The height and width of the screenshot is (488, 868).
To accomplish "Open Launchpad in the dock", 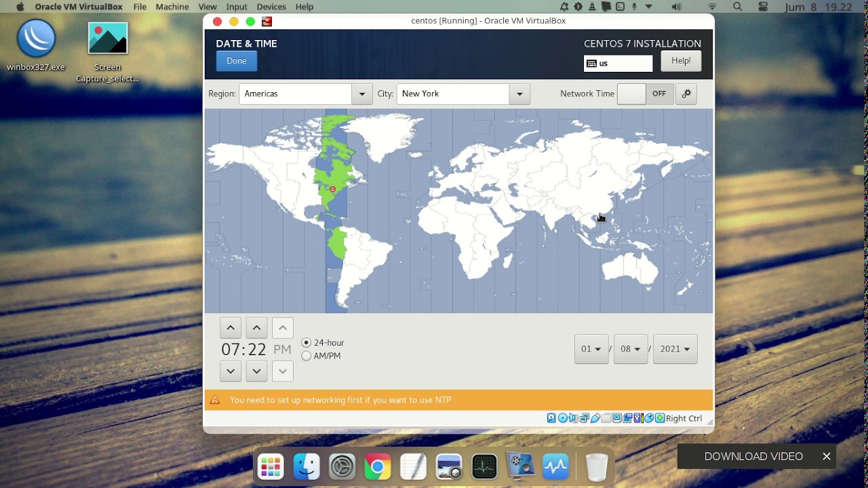I will (x=271, y=467).
